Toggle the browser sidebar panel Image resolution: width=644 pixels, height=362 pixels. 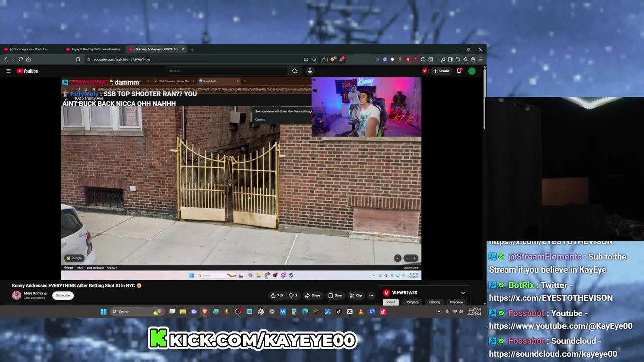coord(450,59)
